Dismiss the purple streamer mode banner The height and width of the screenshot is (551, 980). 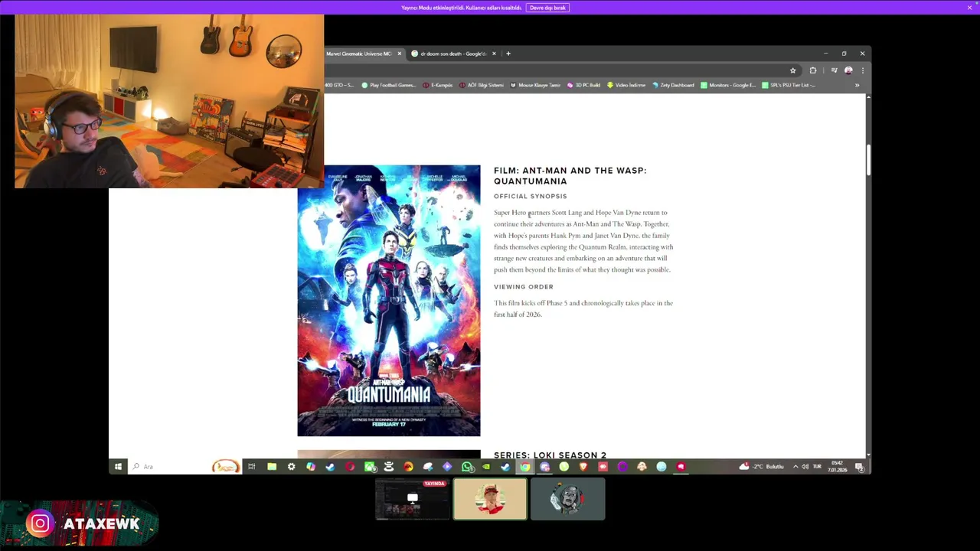point(969,8)
